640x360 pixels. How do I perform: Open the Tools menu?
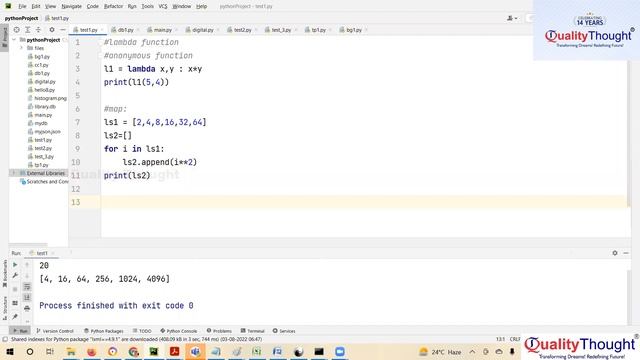[147, 6]
